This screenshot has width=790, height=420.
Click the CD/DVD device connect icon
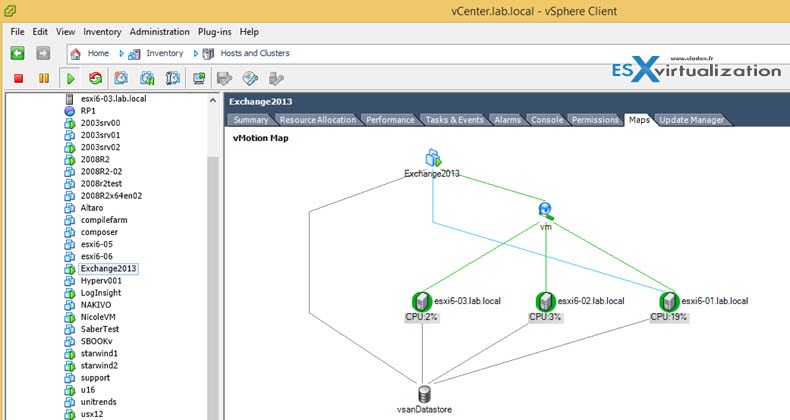point(250,78)
